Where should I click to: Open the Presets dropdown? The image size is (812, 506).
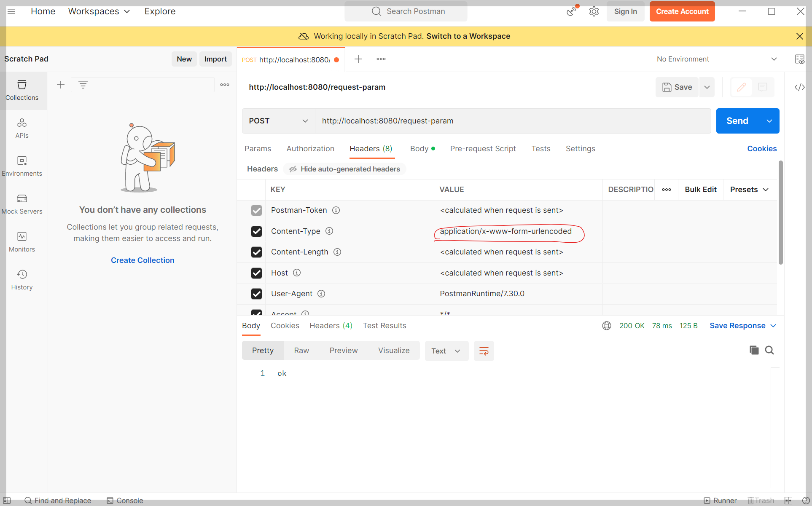click(749, 190)
